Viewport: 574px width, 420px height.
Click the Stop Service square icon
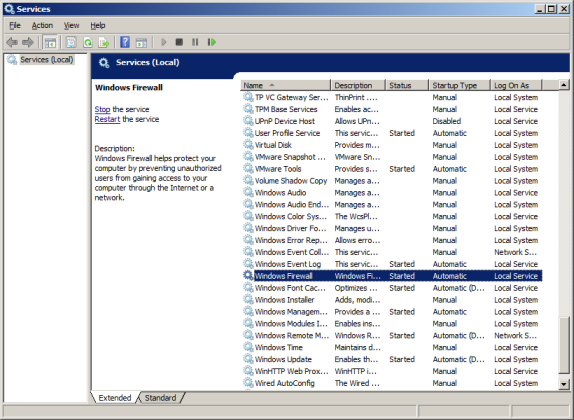coord(179,42)
